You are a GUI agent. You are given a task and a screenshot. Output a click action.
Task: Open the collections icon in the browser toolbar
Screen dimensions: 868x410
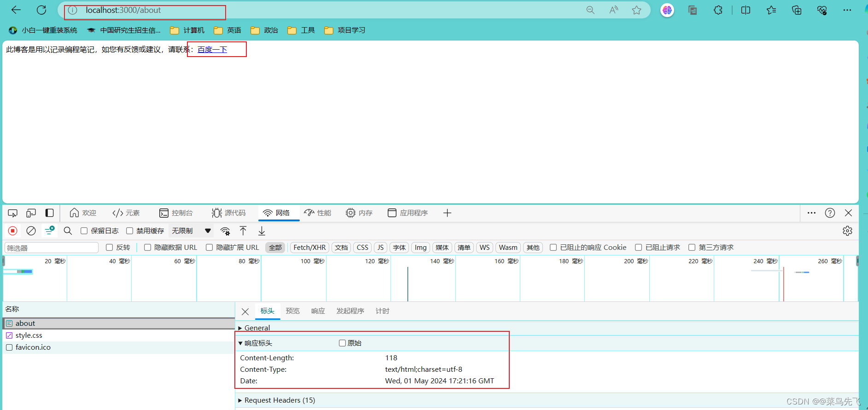[x=797, y=10]
